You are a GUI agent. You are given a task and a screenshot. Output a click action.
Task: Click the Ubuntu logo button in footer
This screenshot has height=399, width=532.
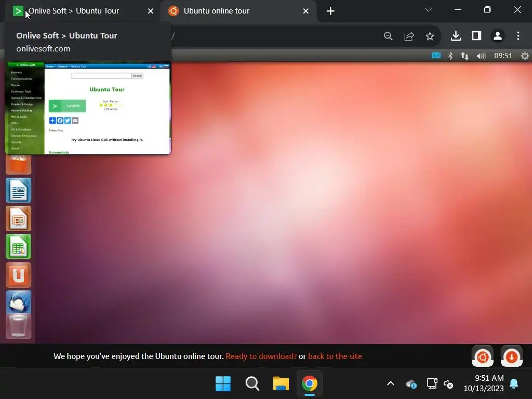(x=483, y=356)
